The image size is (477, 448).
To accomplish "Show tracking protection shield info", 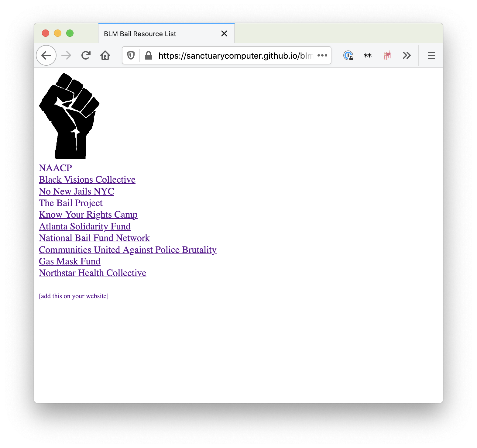I will tap(131, 56).
